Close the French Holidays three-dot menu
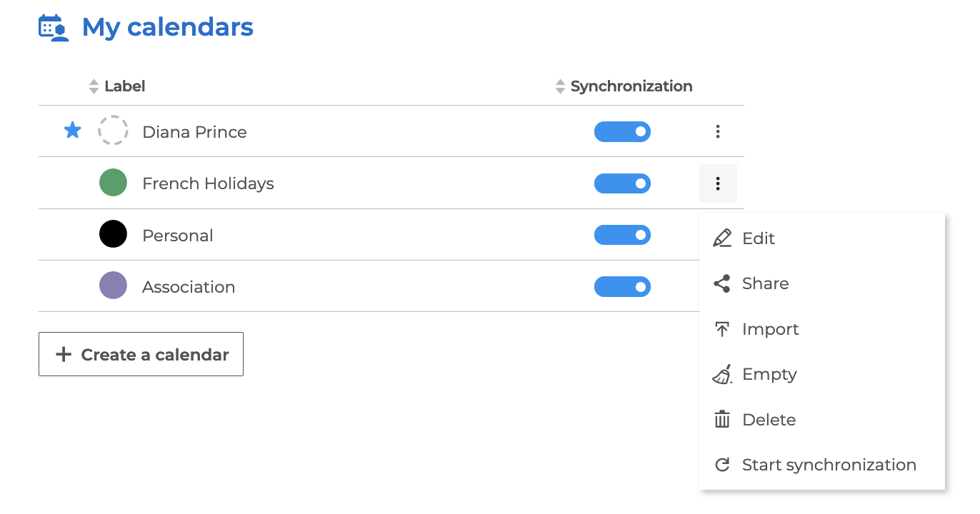Screen dimensions: 980x514 click(718, 183)
